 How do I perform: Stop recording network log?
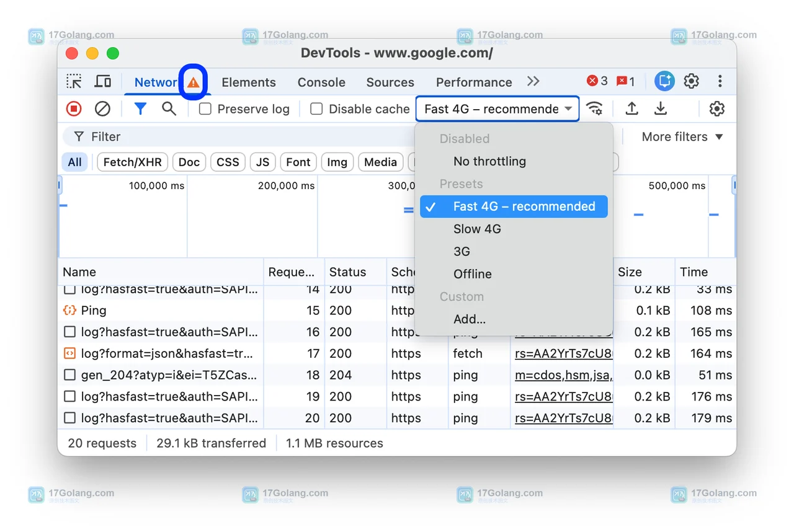pyautogui.click(x=74, y=109)
